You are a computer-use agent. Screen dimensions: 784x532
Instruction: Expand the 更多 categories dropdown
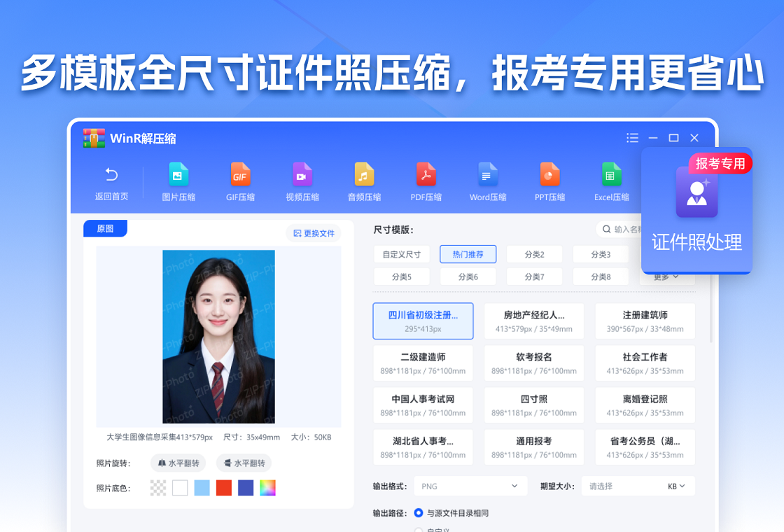point(666,277)
